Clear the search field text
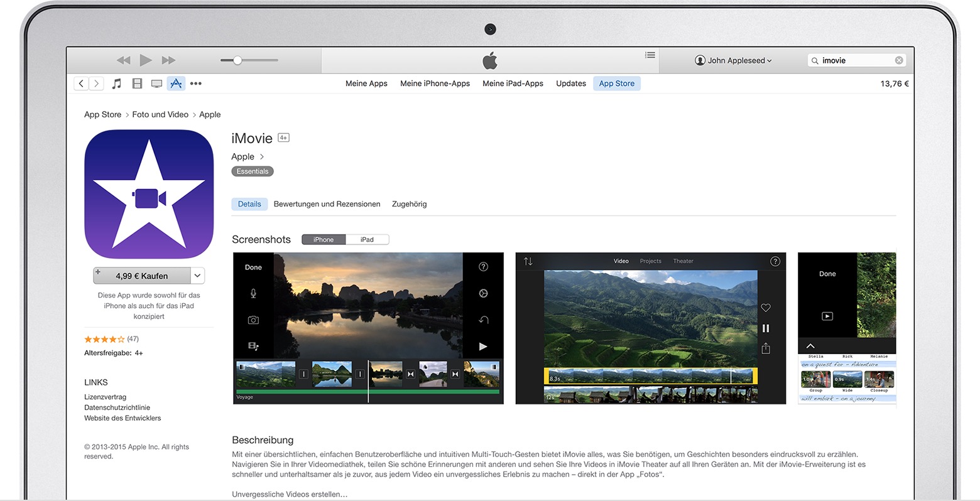The image size is (980, 501). pyautogui.click(x=899, y=60)
